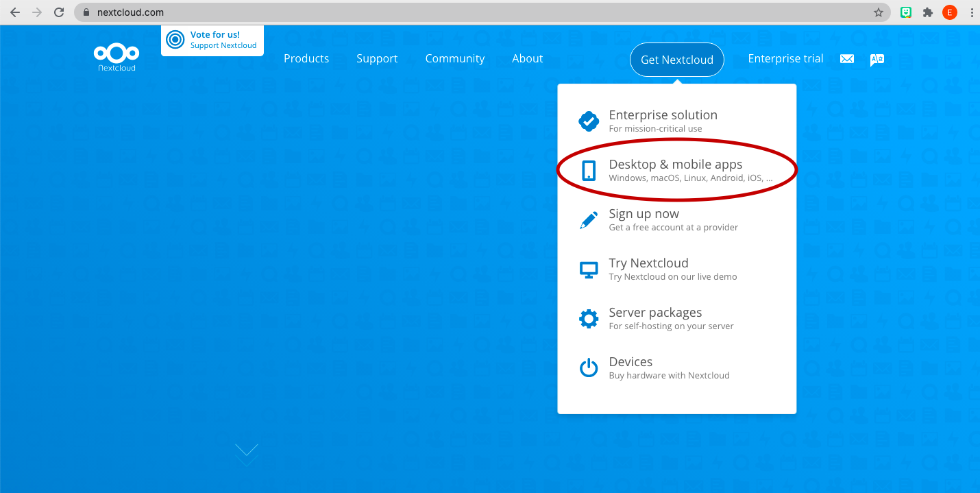Select the Desktop & mobile apps phone icon
This screenshot has height=493, width=980.
(x=588, y=170)
